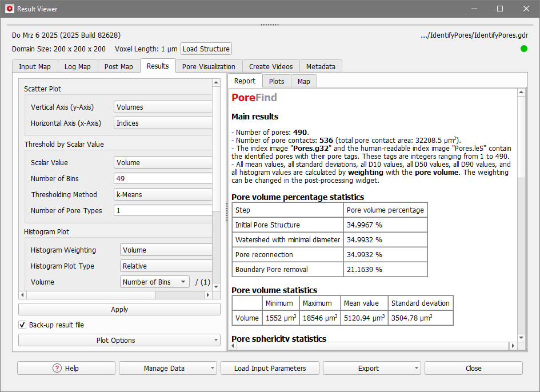Expand the Plot Options menu button
This screenshot has width=540, height=392.
click(119, 340)
